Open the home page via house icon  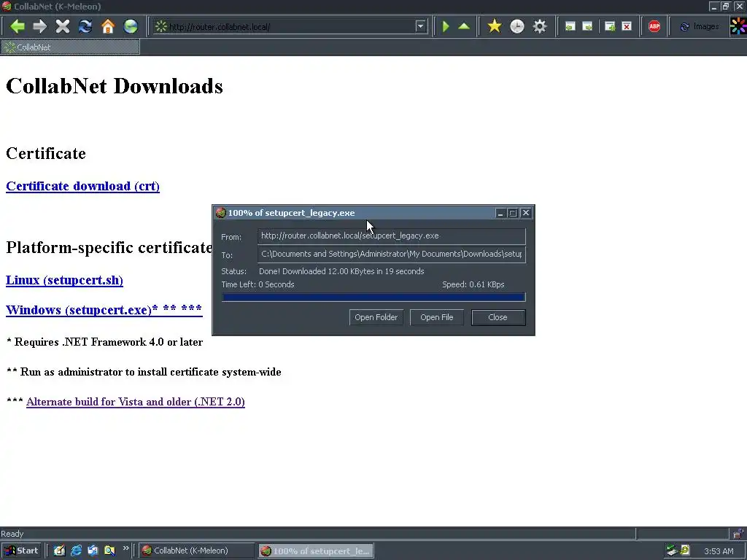pyautogui.click(x=108, y=26)
